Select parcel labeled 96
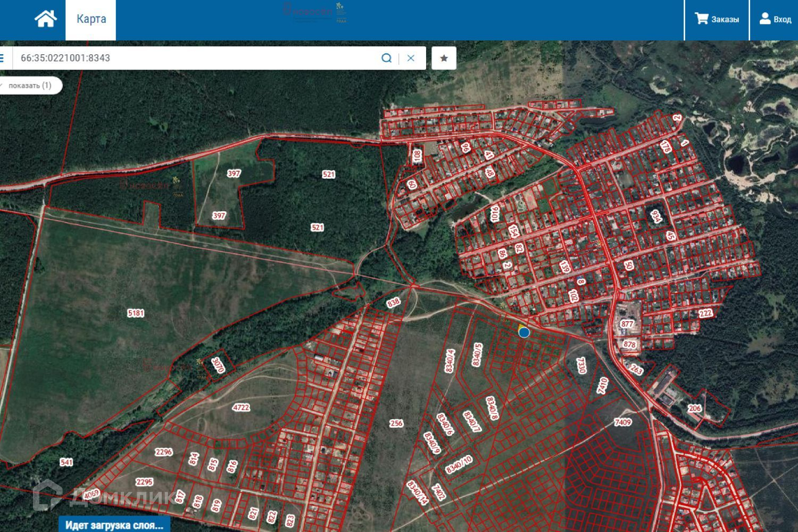798x532 pixels. (x=465, y=147)
